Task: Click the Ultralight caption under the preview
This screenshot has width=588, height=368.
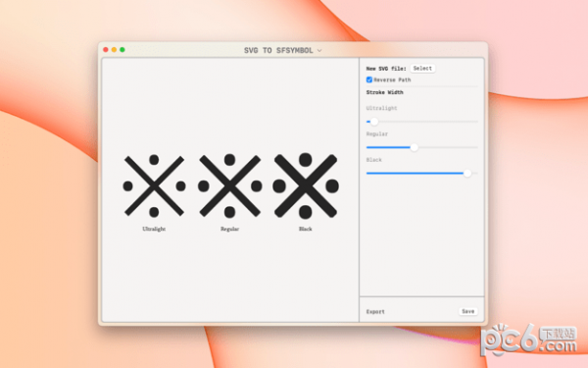Action: [154, 229]
